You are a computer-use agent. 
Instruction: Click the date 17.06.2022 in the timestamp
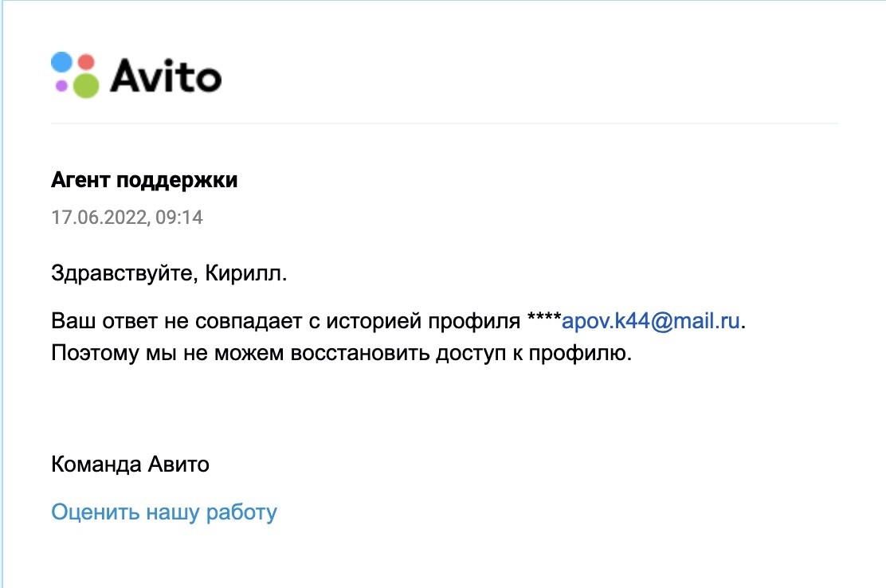tap(98, 217)
